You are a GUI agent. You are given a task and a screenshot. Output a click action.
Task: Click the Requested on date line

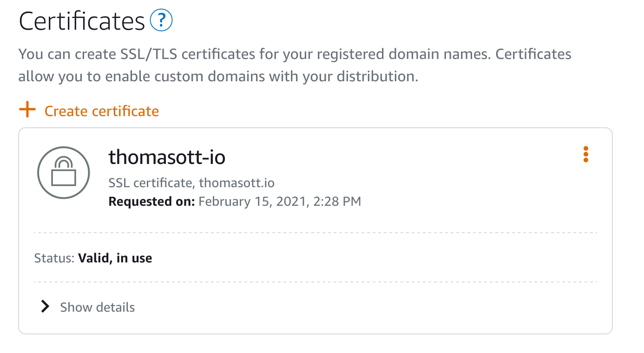tap(235, 202)
